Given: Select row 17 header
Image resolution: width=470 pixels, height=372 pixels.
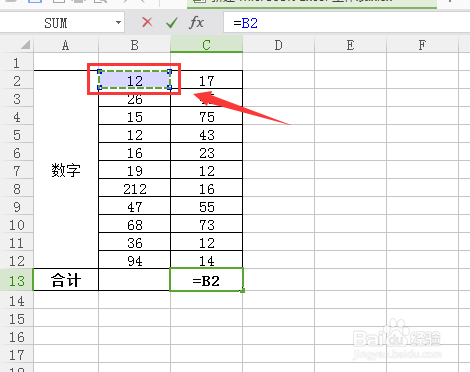Looking at the screenshot, I should [x=17, y=355].
